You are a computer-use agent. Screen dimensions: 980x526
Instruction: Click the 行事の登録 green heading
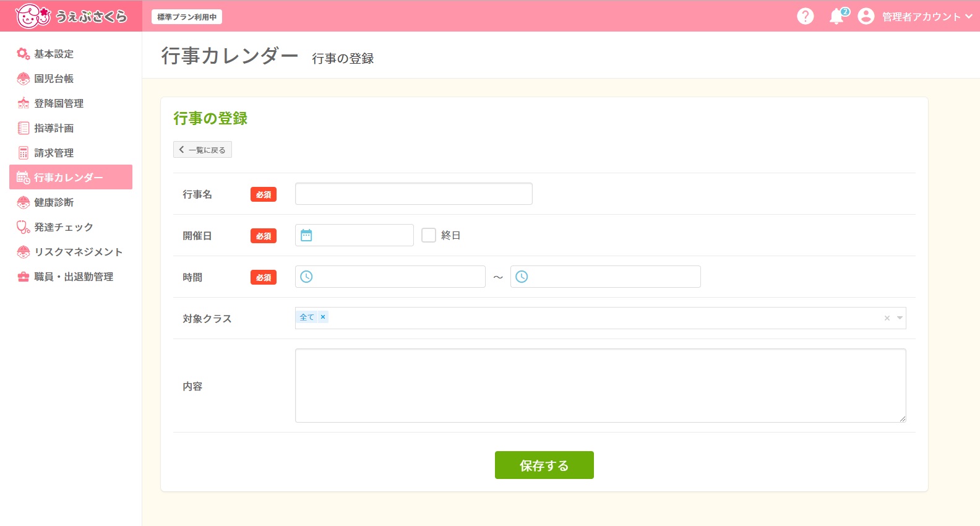point(210,118)
